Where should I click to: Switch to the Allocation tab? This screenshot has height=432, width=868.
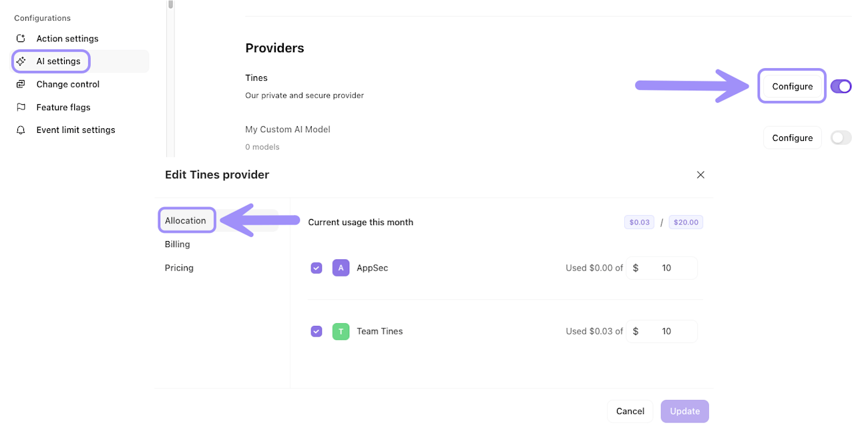[186, 220]
